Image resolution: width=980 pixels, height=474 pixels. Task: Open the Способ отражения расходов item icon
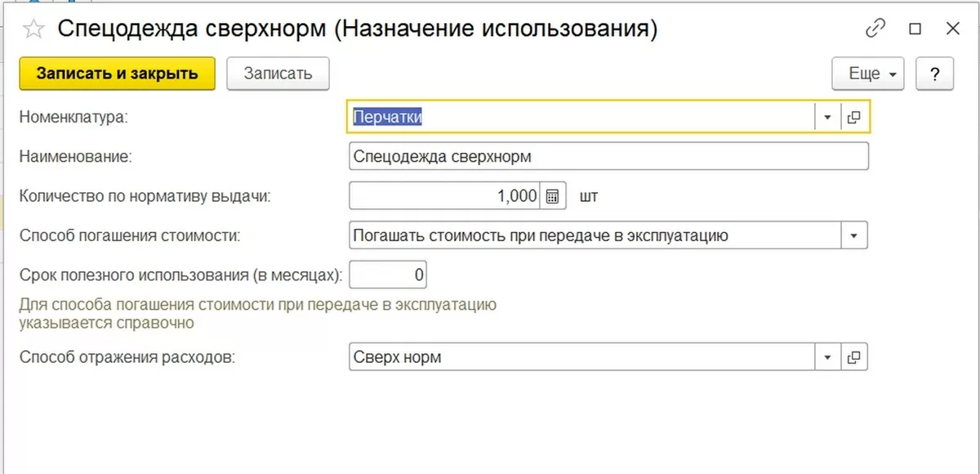click(854, 357)
